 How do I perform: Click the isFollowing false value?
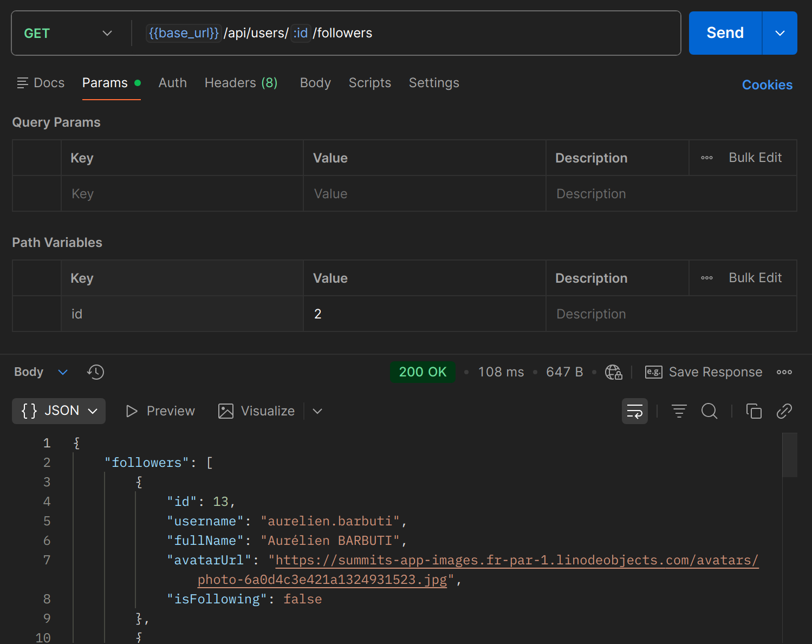pos(303,599)
